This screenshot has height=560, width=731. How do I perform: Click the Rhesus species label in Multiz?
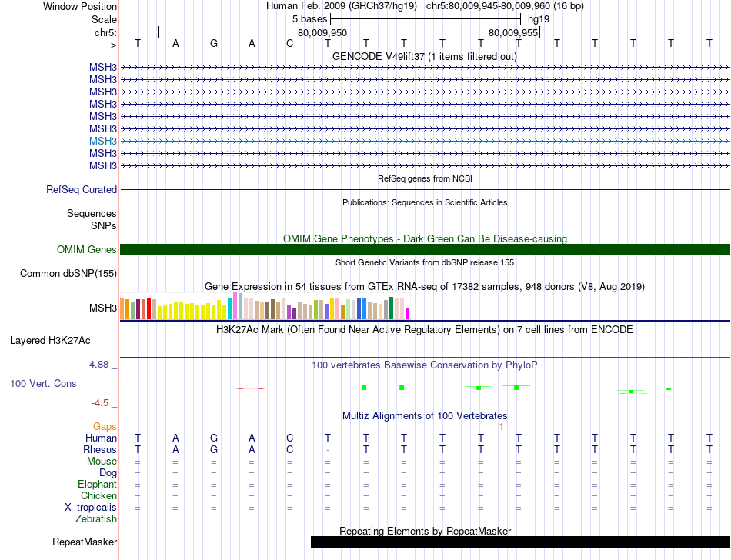click(x=100, y=449)
